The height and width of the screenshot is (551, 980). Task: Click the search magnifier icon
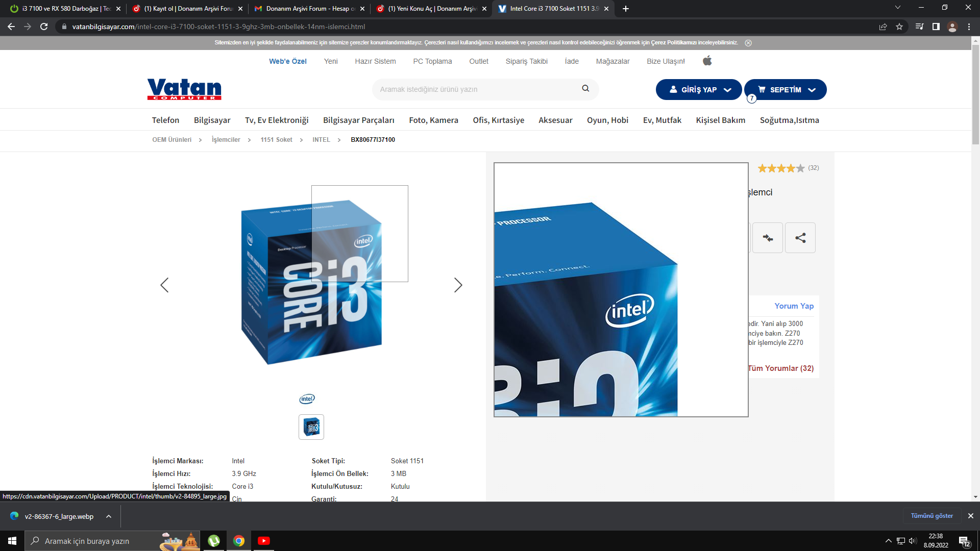[585, 89]
